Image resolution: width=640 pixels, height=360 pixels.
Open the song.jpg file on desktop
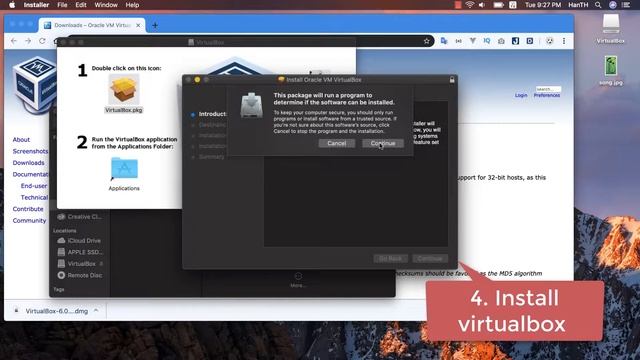click(611, 70)
